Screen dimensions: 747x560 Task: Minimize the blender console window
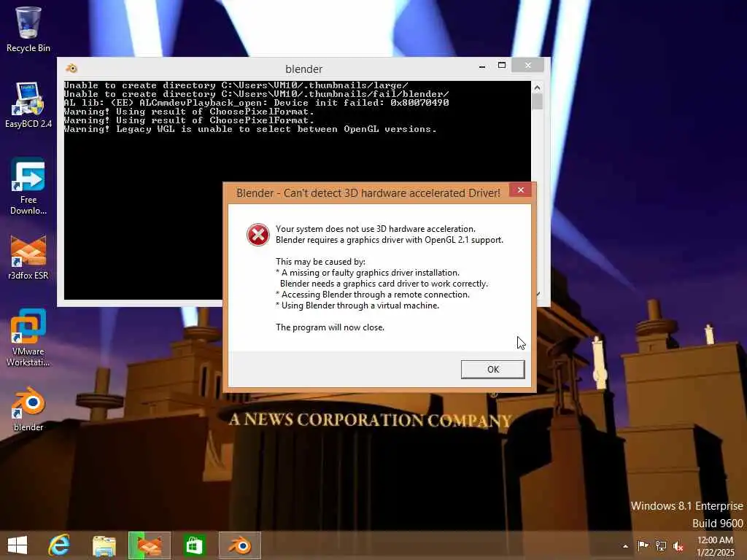click(482, 66)
